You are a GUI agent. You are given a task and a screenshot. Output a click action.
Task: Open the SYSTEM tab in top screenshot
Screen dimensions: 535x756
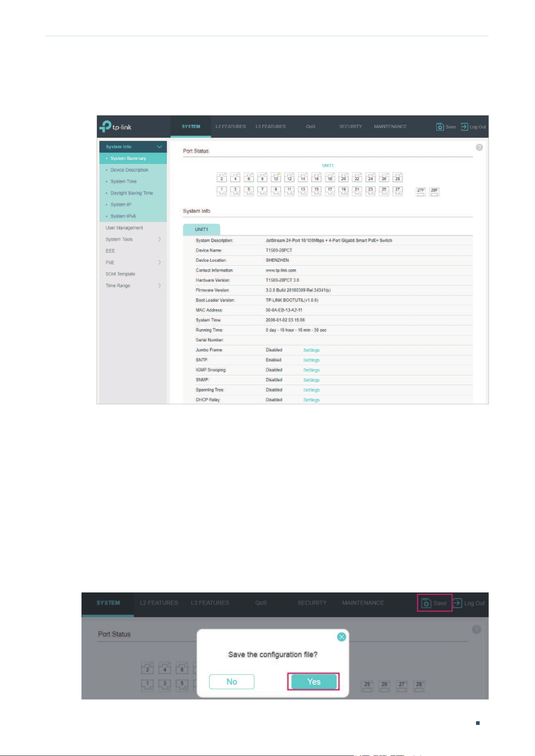pos(191,126)
